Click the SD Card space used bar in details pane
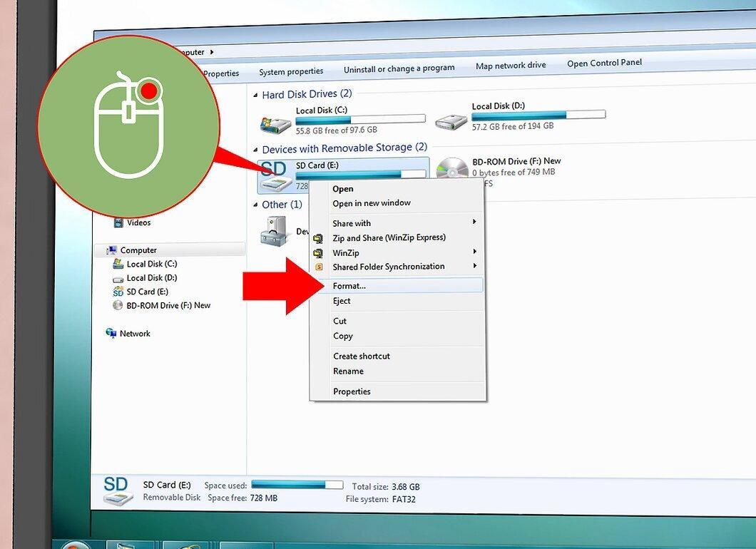Screen dimensions: 756x549 297,484
